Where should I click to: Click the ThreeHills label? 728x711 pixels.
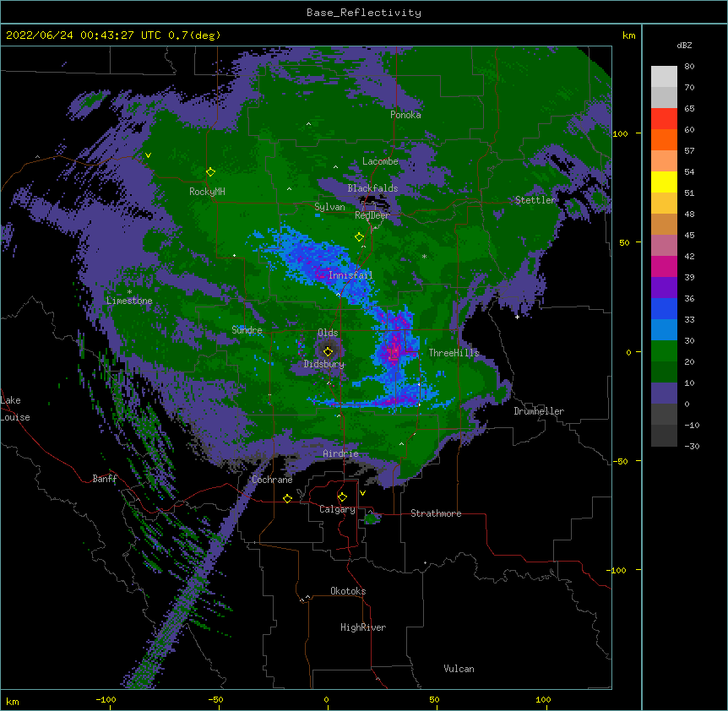tap(454, 353)
